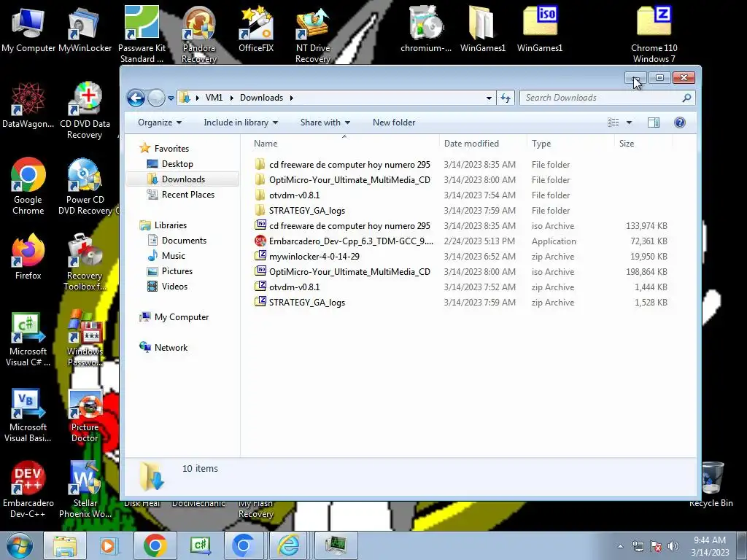The image size is (747, 560).
Task: Click the Explorer Back navigation button
Action: click(136, 98)
